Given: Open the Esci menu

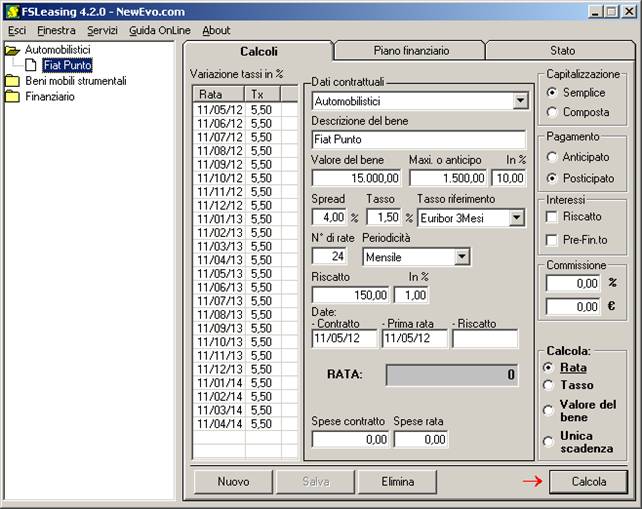Looking at the screenshot, I should [x=17, y=31].
